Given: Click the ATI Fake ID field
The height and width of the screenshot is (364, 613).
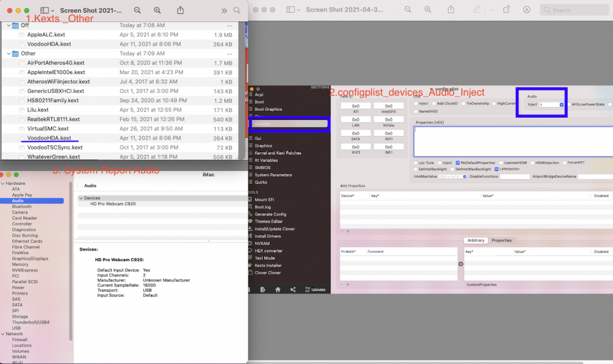Looking at the screenshot, I should click(x=356, y=106).
